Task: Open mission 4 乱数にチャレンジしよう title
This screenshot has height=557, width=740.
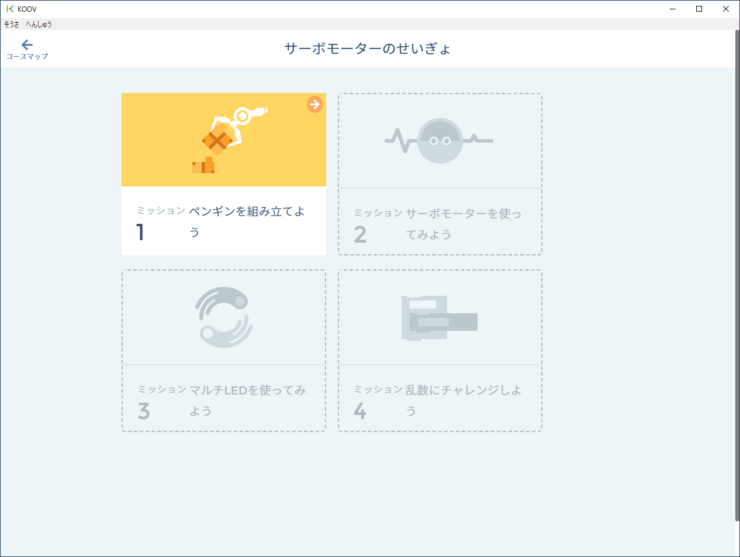Action: tap(463, 400)
